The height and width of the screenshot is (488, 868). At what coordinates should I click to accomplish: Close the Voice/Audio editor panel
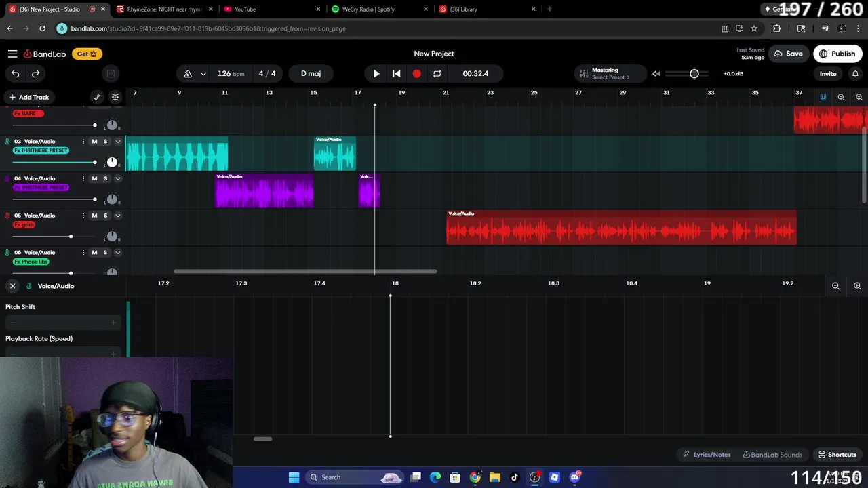pos(12,286)
